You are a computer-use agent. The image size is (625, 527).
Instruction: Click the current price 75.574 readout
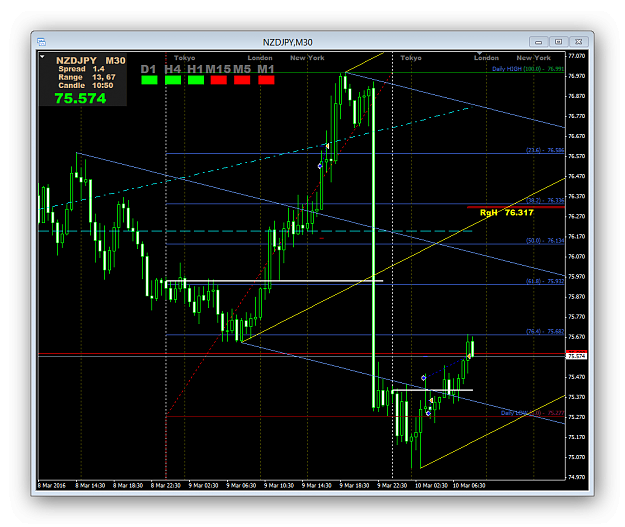(81, 98)
